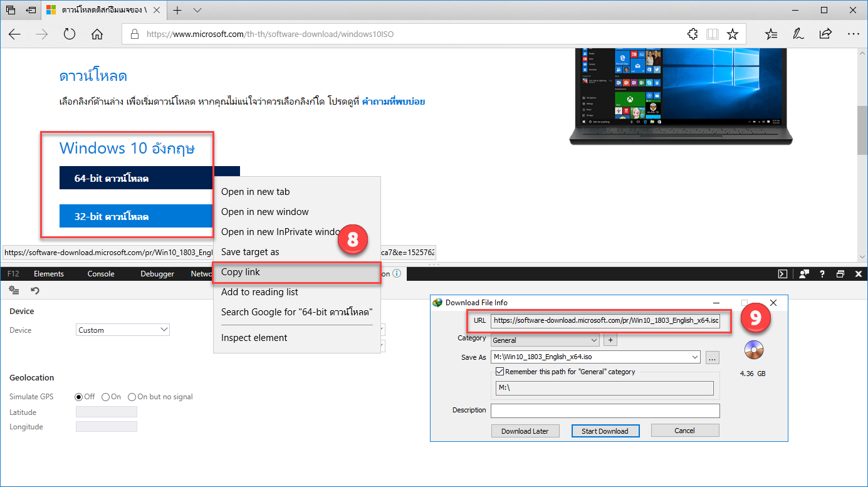Click the Start Download button
The height and width of the screenshot is (487, 868).
coord(605,431)
